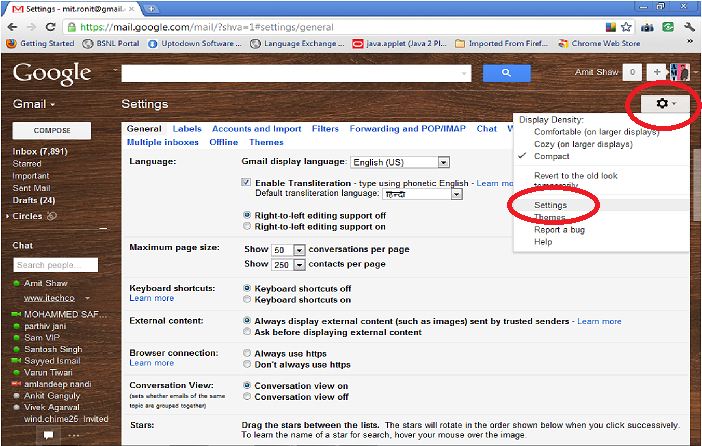This screenshot has height=446, width=702.
Task: Open the gear settings menu button
Action: (x=665, y=103)
